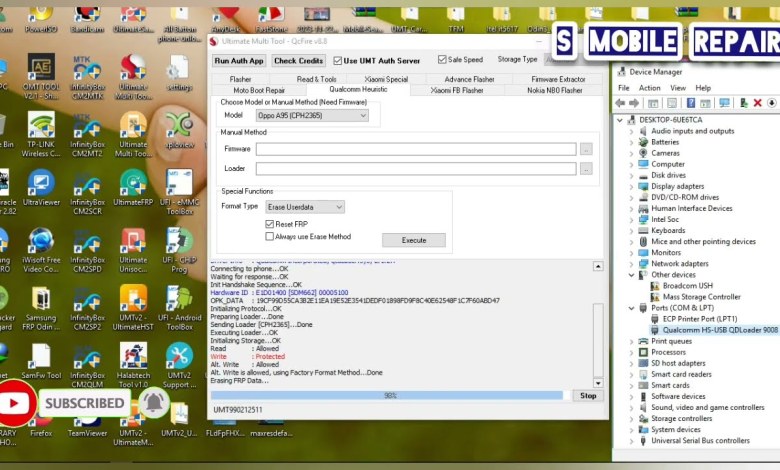Toggle the Use UMT Auth Server checkbox
The height and width of the screenshot is (470, 780).
click(338, 60)
